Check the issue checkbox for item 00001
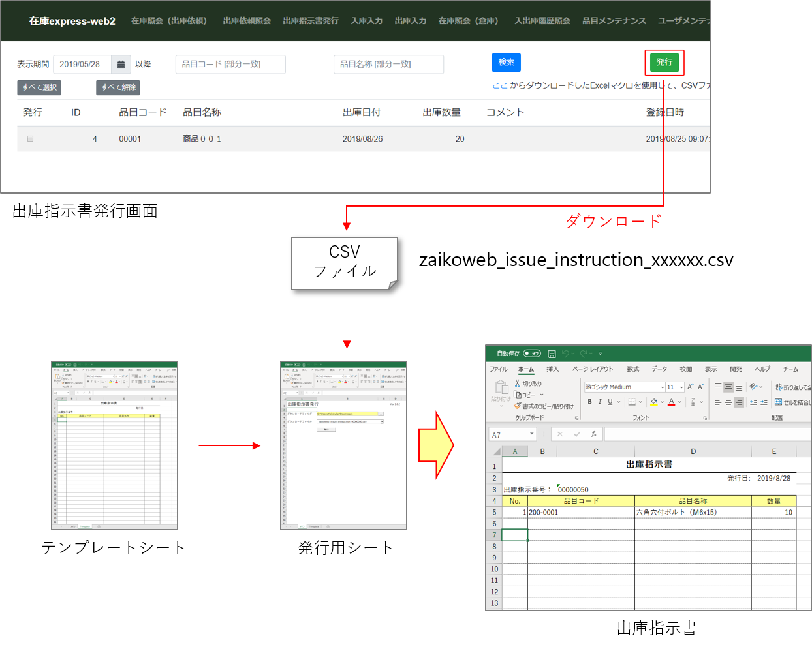Image resolution: width=812 pixels, height=649 pixels. coord(30,139)
